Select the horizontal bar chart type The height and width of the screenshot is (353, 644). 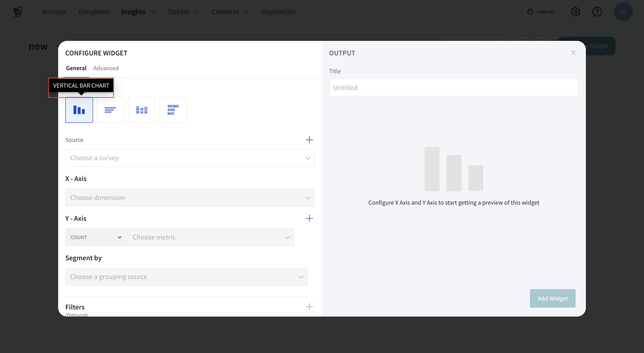110,110
